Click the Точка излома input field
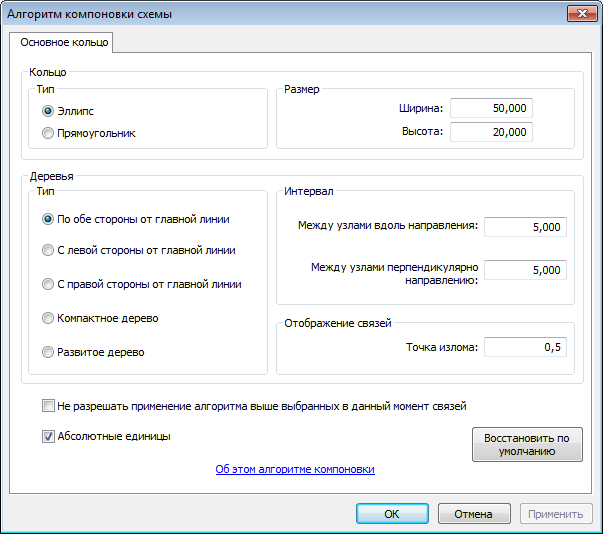This screenshot has height=534, width=603. tap(526, 347)
